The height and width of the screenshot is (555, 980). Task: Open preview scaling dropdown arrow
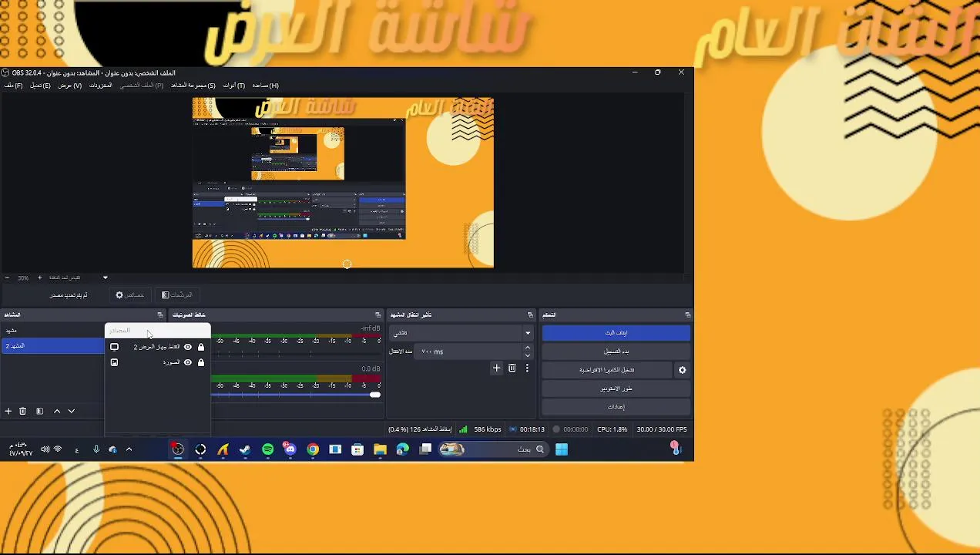105,277
